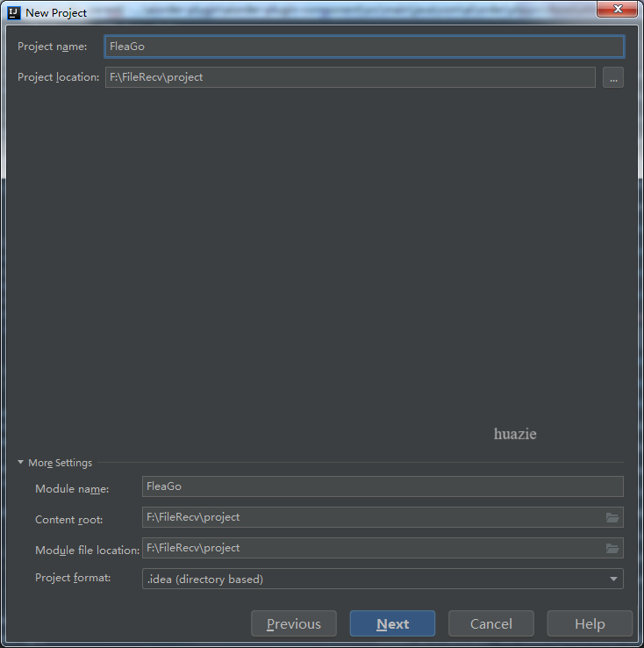Image resolution: width=644 pixels, height=648 pixels.
Task: Click the Project name input field
Action: [x=364, y=47]
